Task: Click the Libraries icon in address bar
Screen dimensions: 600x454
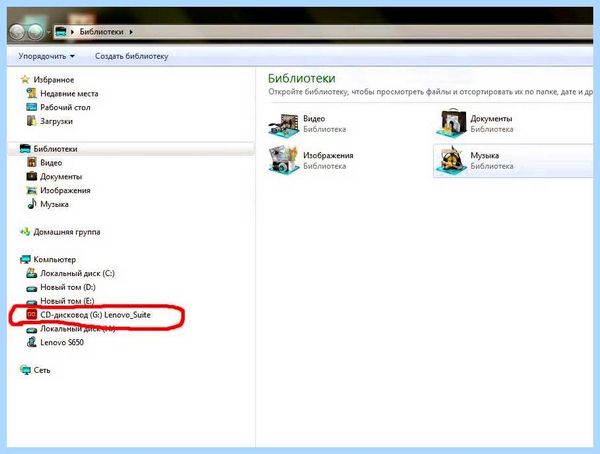Action: point(60,32)
